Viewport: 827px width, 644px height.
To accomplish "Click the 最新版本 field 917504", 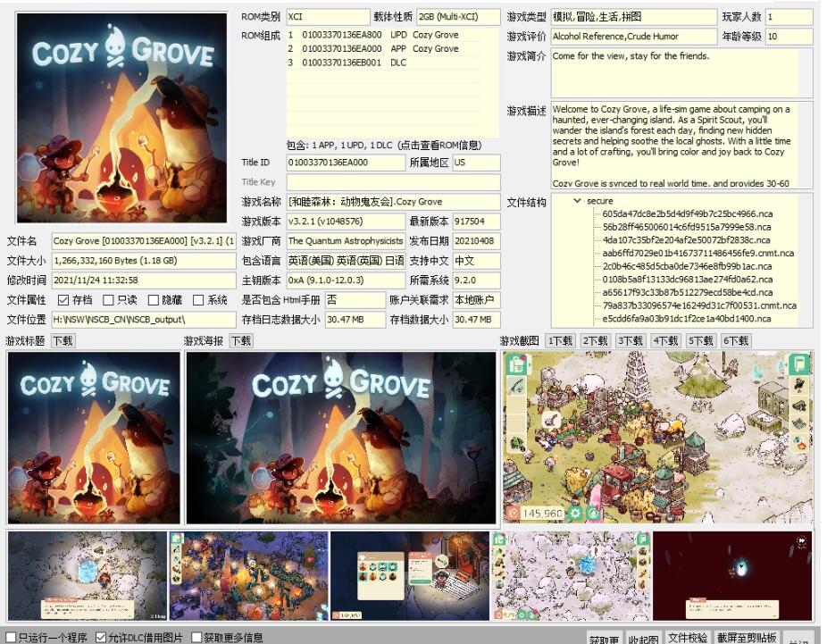I will (476, 221).
